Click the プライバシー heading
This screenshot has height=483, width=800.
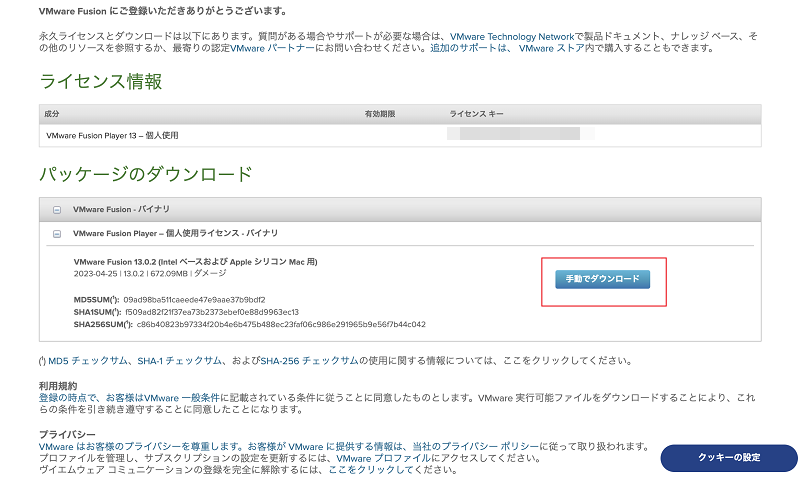pos(67,435)
